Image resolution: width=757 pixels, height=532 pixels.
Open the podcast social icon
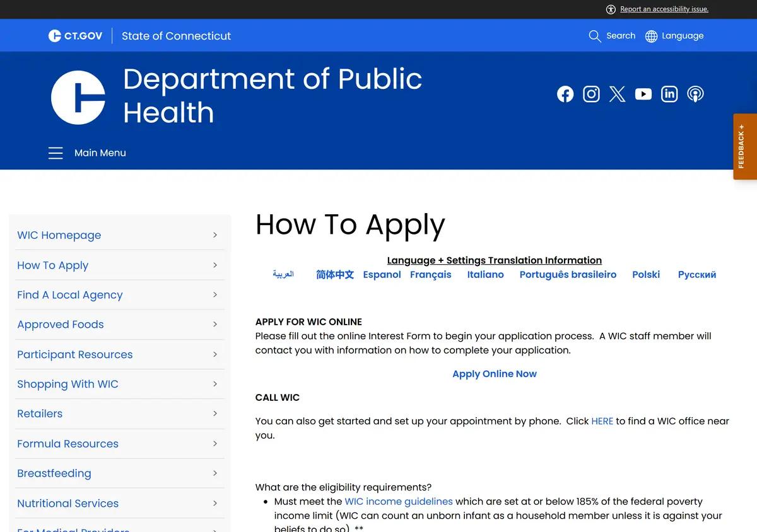(x=695, y=94)
